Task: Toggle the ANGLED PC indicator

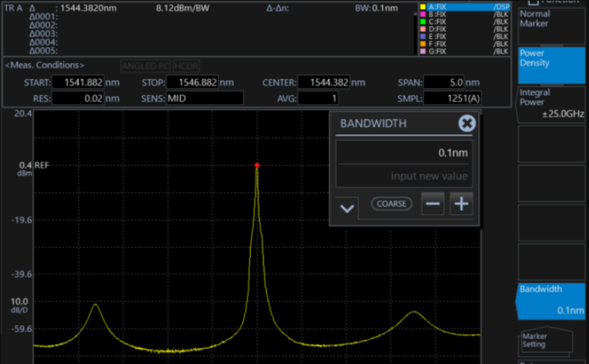Action: click(146, 66)
